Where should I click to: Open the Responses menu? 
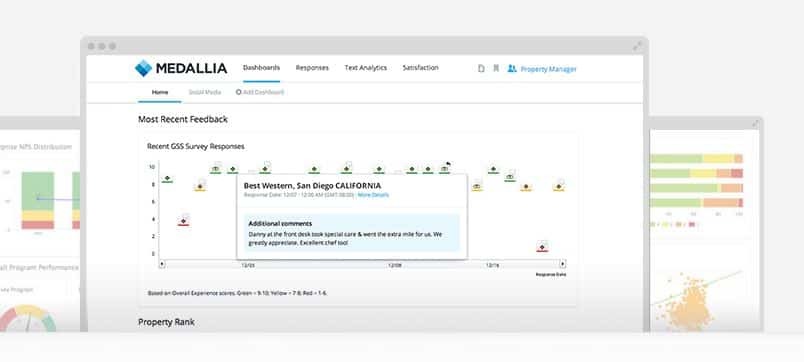312,68
